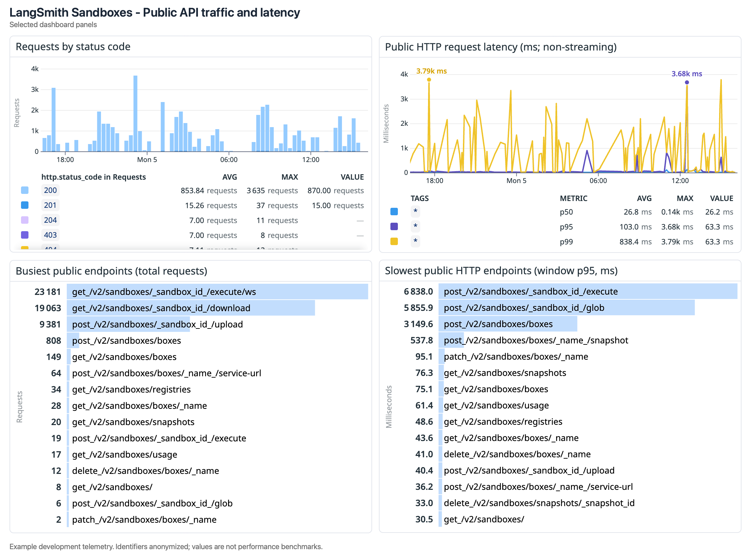Select the 200 status code tag
751x560 pixels.
(x=50, y=190)
